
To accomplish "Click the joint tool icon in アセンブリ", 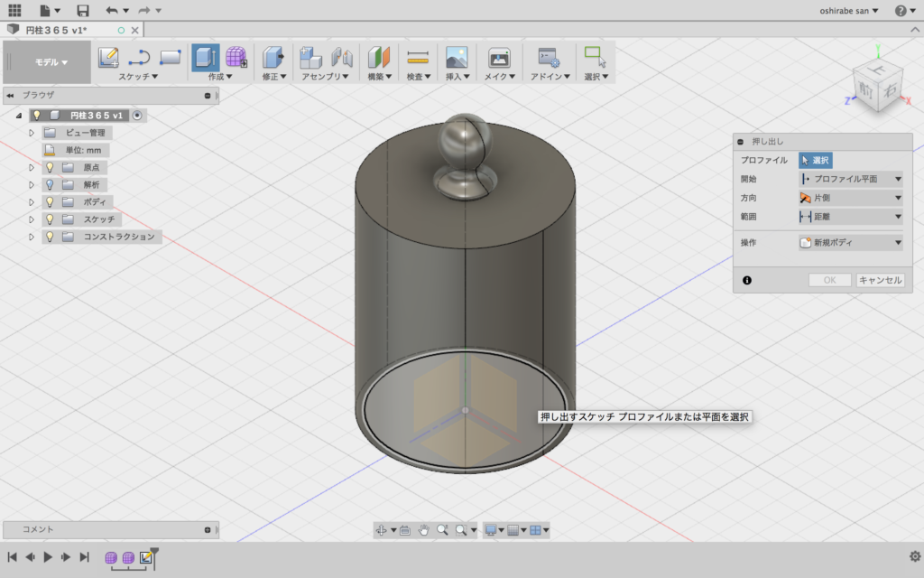I will (x=341, y=57).
